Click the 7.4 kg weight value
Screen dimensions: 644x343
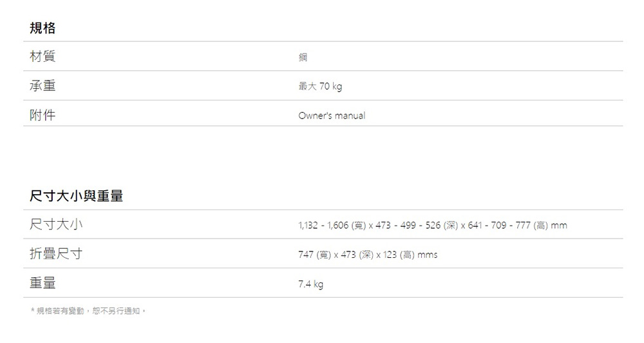coord(310,284)
